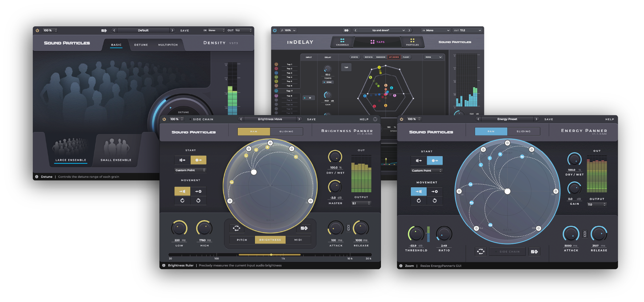Open InDelay zoom 100% dropdown

click(288, 30)
